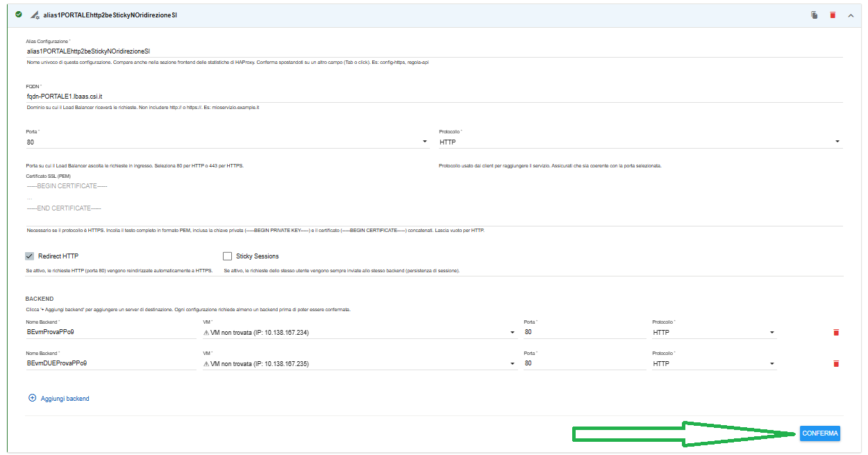
Task: Enable the Sticky Sessions checkbox
Action: coord(227,256)
